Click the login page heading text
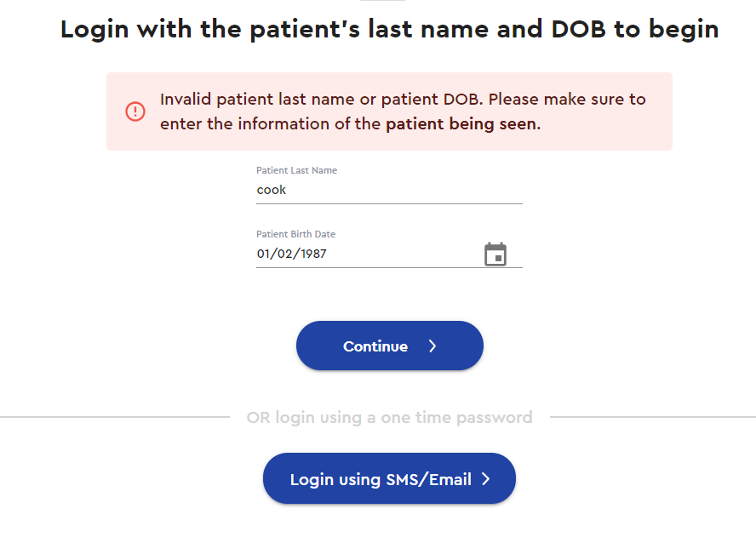756x560 pixels. 390,29
